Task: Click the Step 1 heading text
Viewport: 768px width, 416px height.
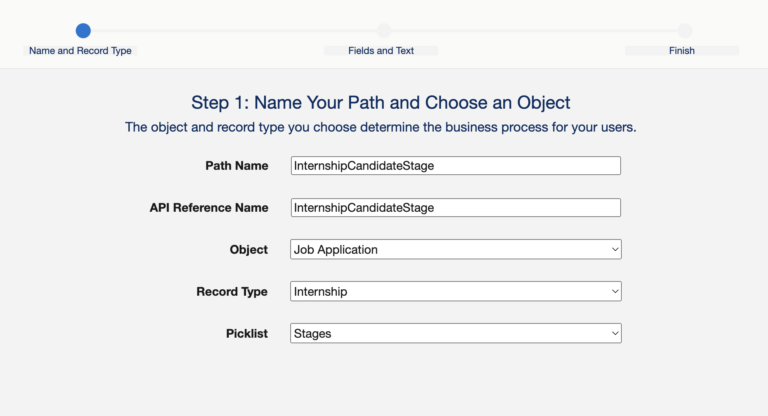Action: coord(380,102)
